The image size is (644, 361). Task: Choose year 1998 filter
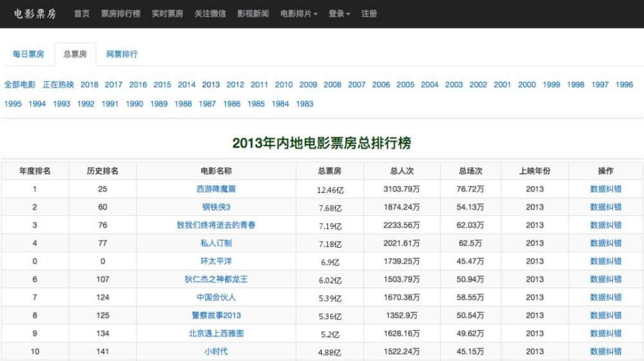click(x=575, y=84)
